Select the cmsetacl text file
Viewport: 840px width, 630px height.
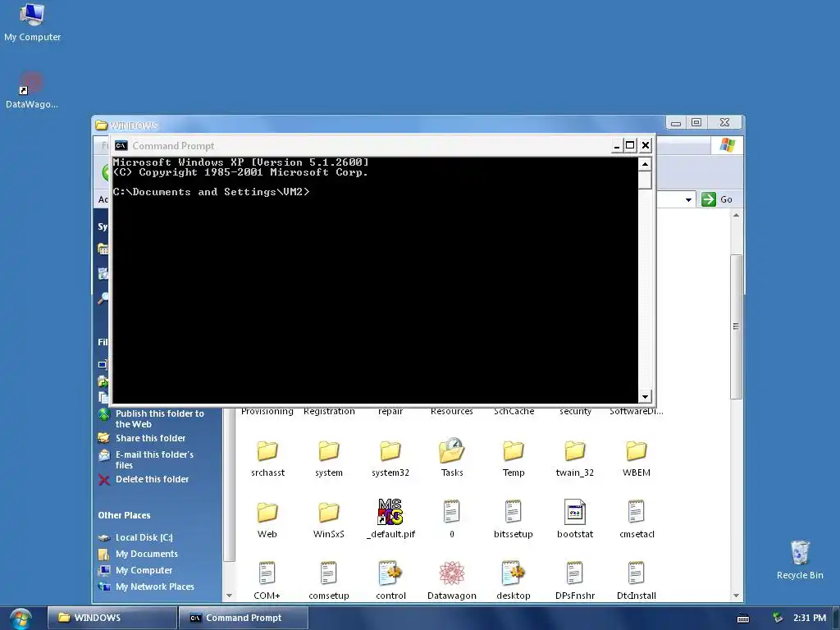(637, 518)
